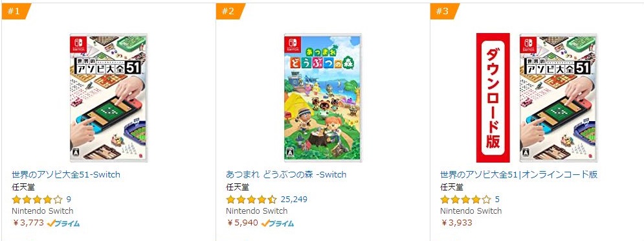The image size is (644, 241).
Task: Click star rating of the #3 item
Action: coord(466,200)
